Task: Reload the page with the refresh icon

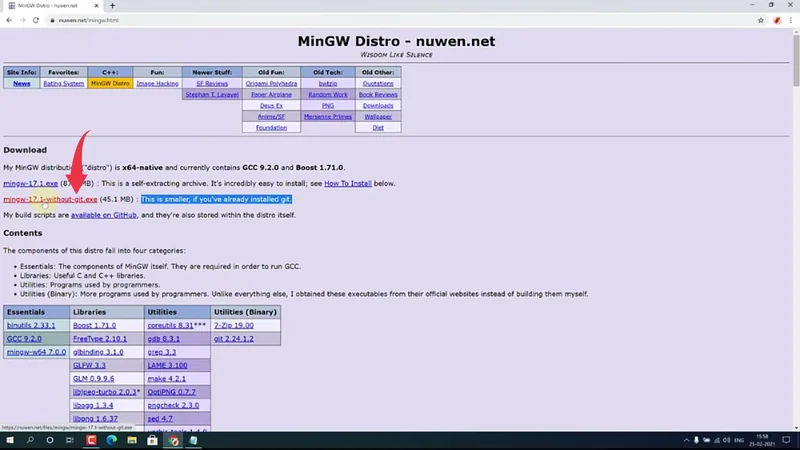Action: tap(37, 20)
